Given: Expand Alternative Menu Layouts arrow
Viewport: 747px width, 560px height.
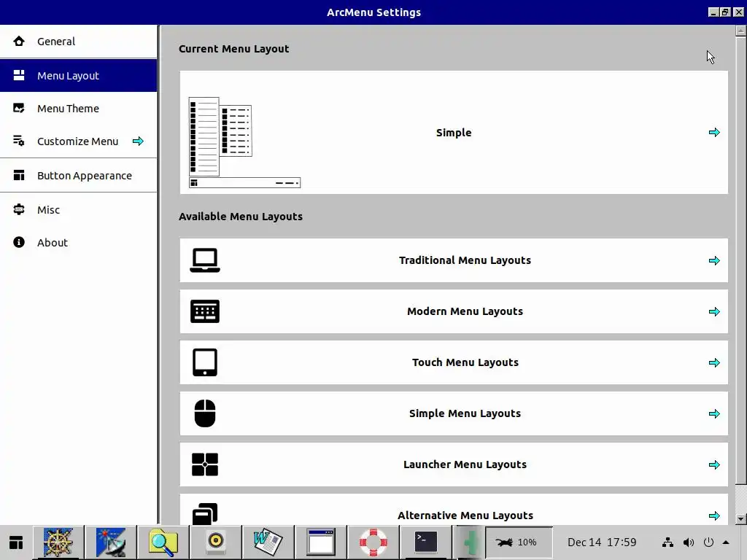Looking at the screenshot, I should [x=714, y=516].
